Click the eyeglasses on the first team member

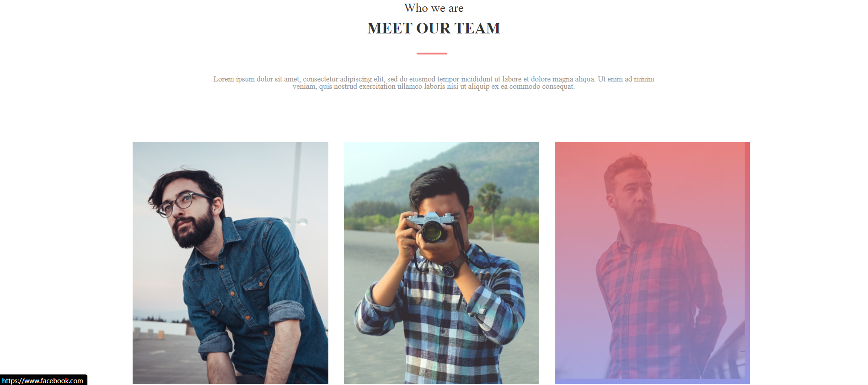[183, 204]
